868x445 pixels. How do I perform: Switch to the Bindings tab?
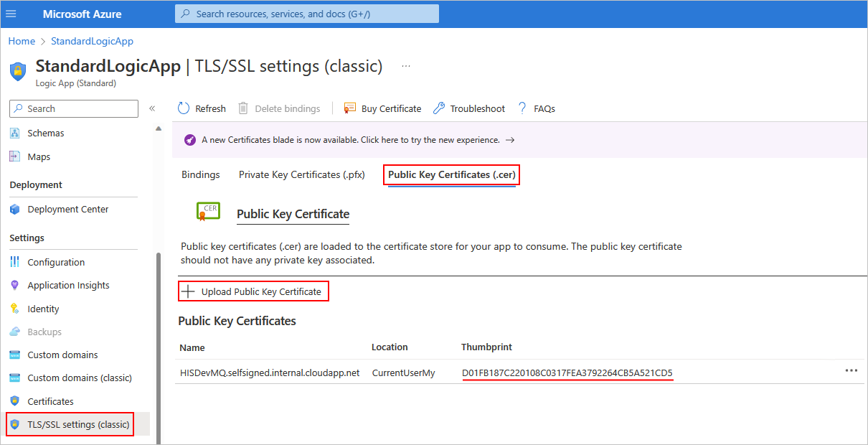point(201,174)
